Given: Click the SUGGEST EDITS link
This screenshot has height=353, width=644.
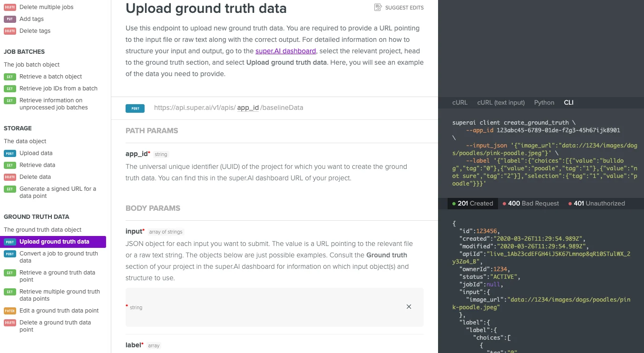Looking at the screenshot, I should click(x=399, y=8).
